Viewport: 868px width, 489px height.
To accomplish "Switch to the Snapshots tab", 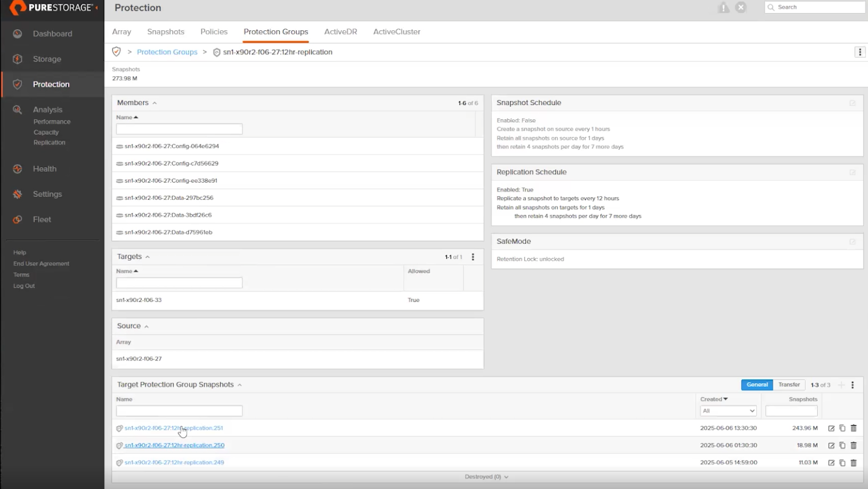I will click(x=165, y=31).
